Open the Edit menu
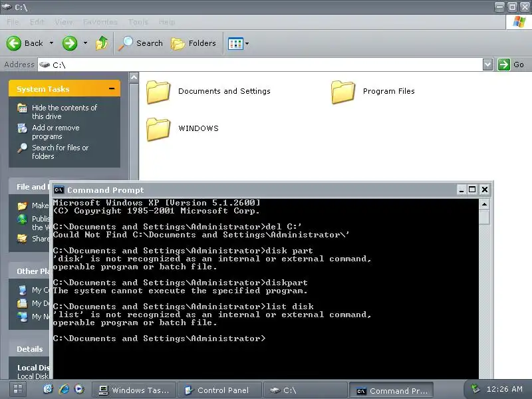Image resolution: width=532 pixels, height=399 pixels. click(x=37, y=22)
